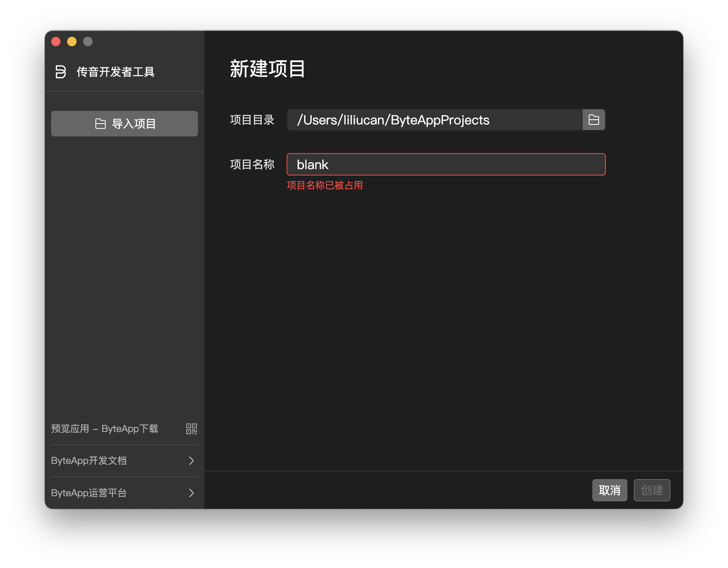This screenshot has width=728, height=568.
Task: Open the ByteApp运营平台 link
Action: coord(89,493)
